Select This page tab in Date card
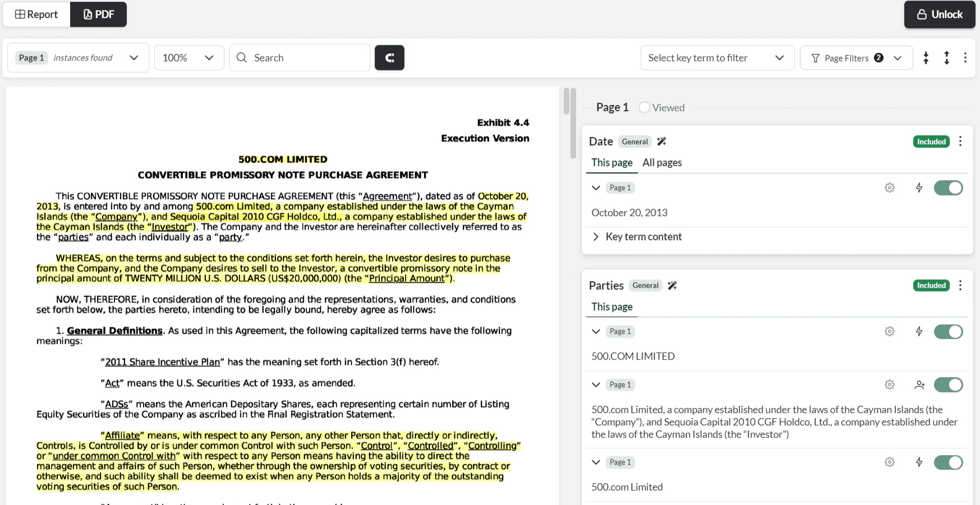This screenshot has height=505, width=980. (x=612, y=163)
